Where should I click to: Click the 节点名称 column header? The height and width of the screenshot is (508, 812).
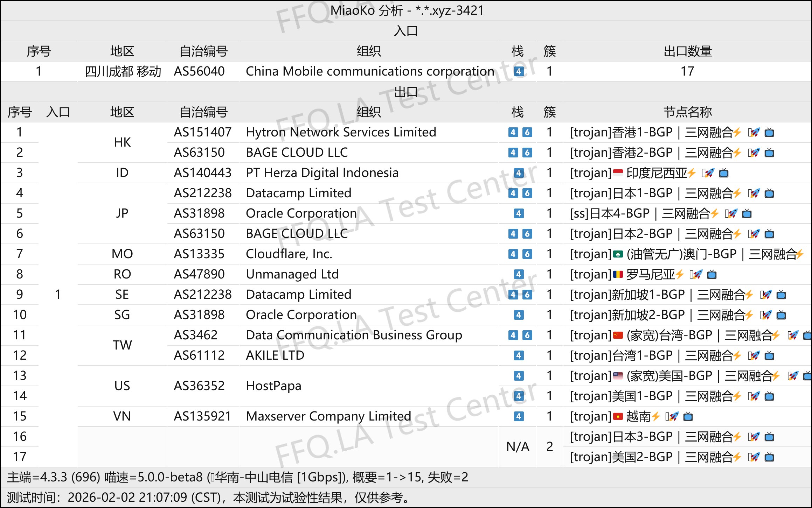tap(688, 112)
